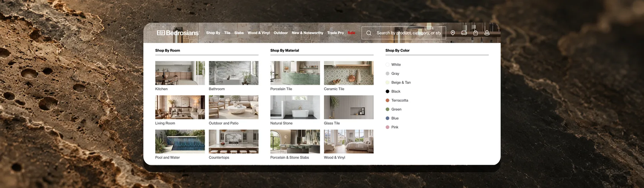
Task: Open the Porcelain Tile material image
Action: point(295,73)
